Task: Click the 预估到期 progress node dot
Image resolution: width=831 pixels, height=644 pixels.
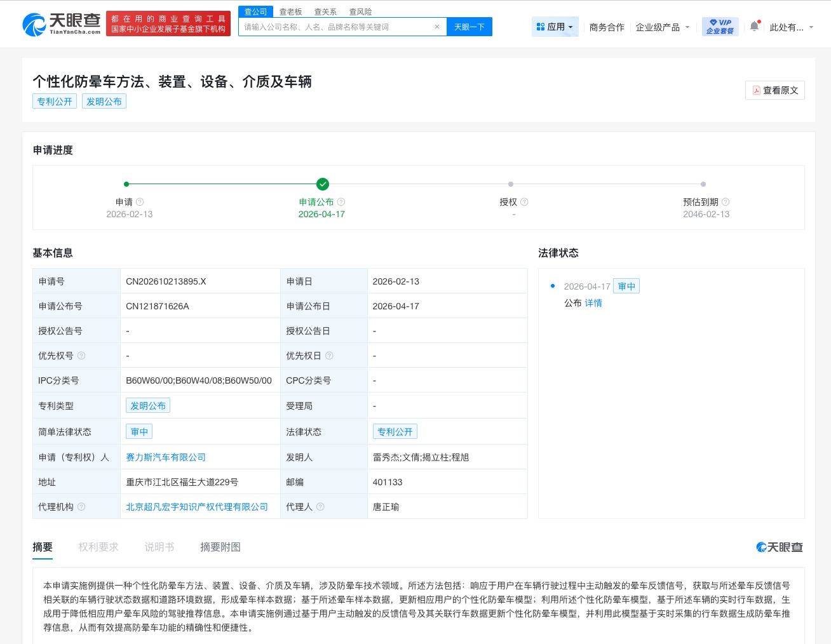Action: tap(703, 184)
